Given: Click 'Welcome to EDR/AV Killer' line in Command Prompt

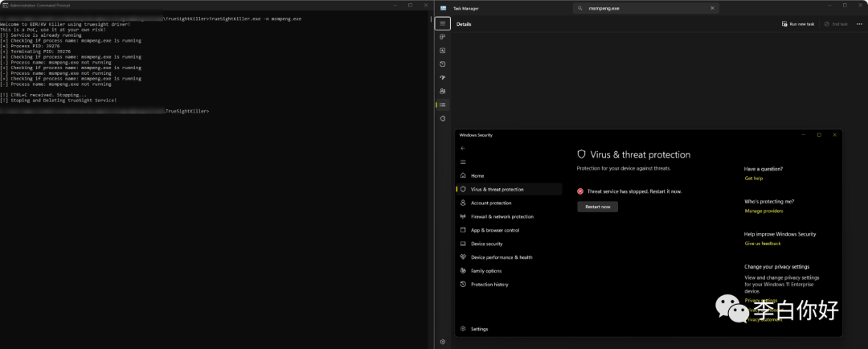Looking at the screenshot, I should click(65, 24).
